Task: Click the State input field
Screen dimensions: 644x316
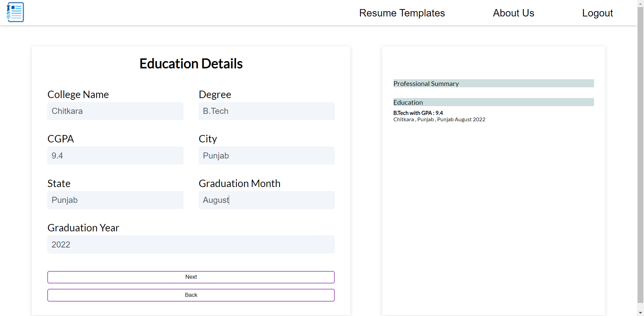Action: click(115, 200)
